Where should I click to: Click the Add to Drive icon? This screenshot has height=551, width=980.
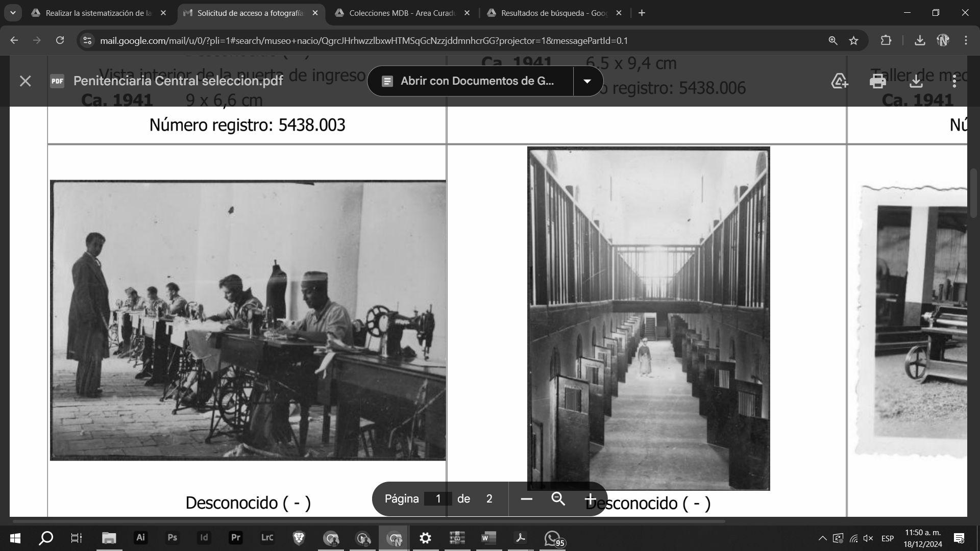coord(840,81)
